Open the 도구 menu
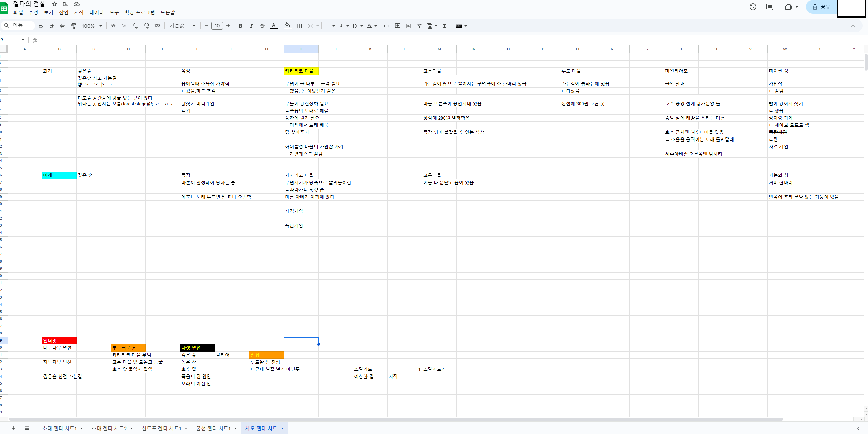Image resolution: width=868 pixels, height=434 pixels. click(114, 12)
